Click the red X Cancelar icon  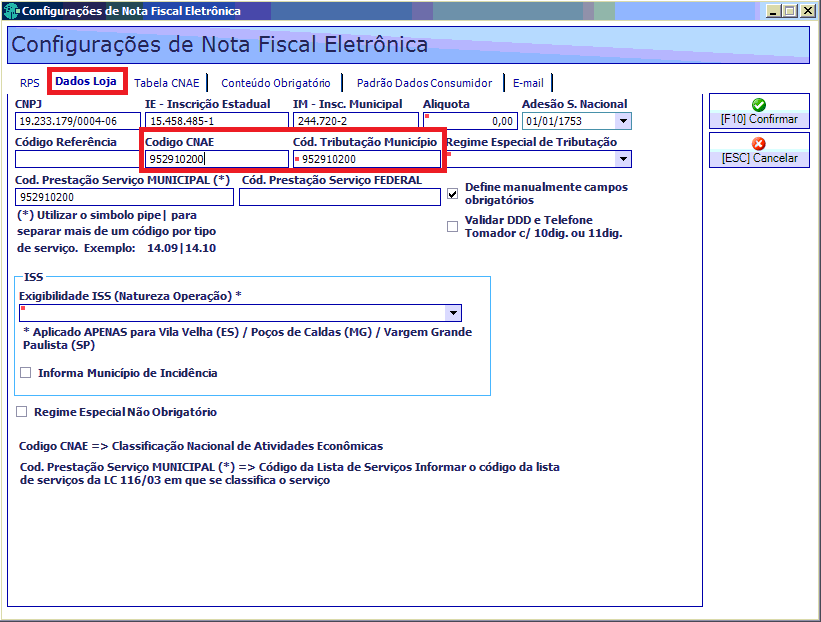tap(759, 143)
